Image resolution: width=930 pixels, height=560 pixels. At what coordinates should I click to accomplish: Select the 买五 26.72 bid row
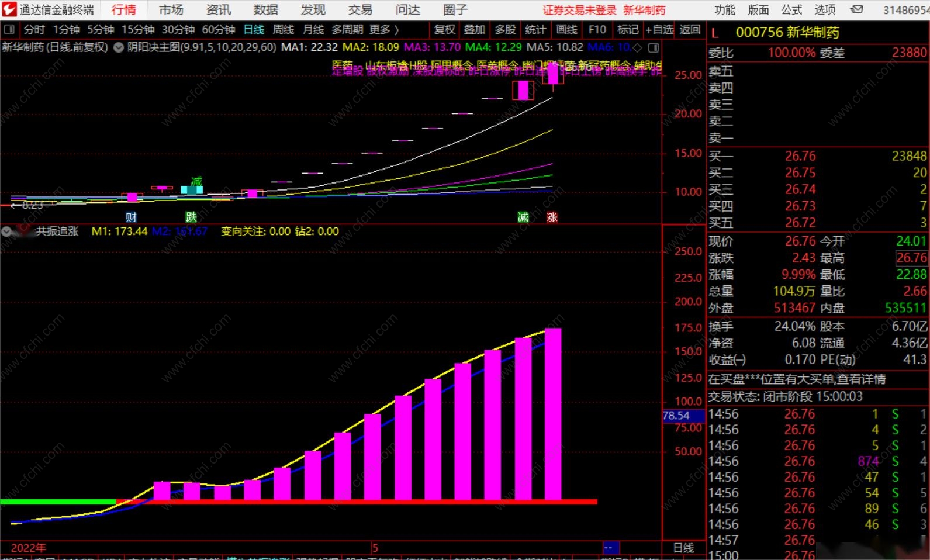818,223
